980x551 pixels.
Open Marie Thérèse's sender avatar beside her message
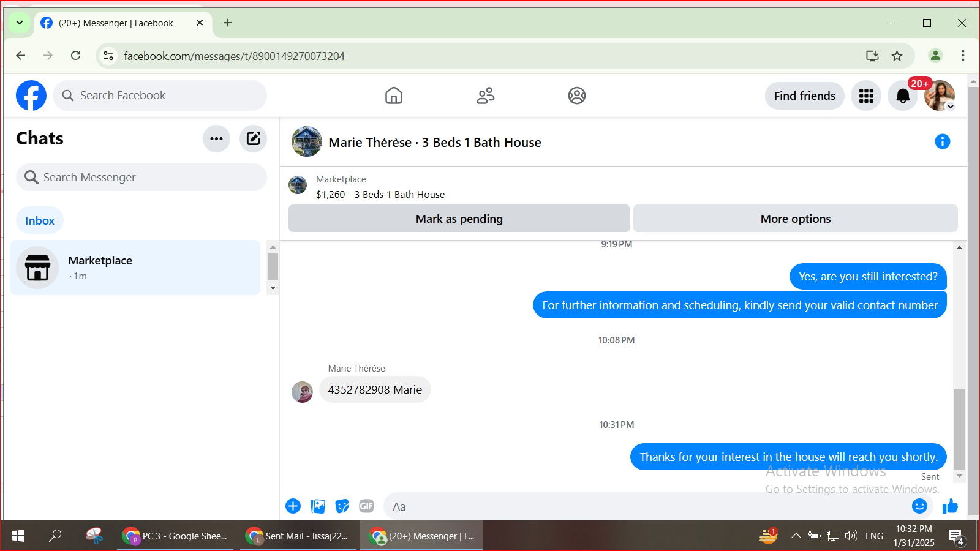point(302,392)
